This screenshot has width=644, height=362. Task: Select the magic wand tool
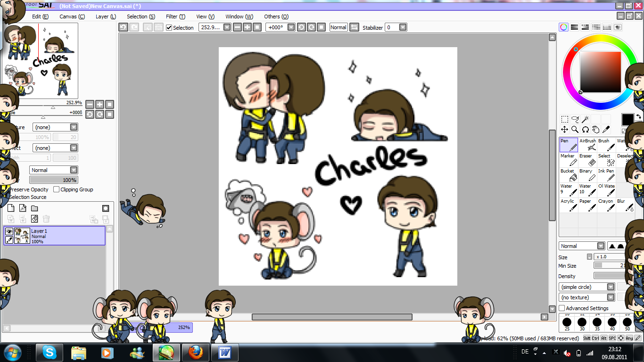(x=585, y=119)
